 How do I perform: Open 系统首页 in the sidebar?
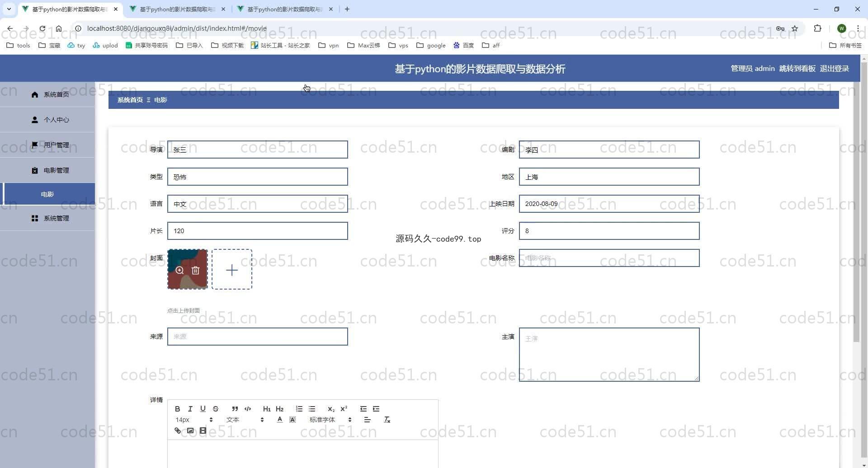point(47,94)
